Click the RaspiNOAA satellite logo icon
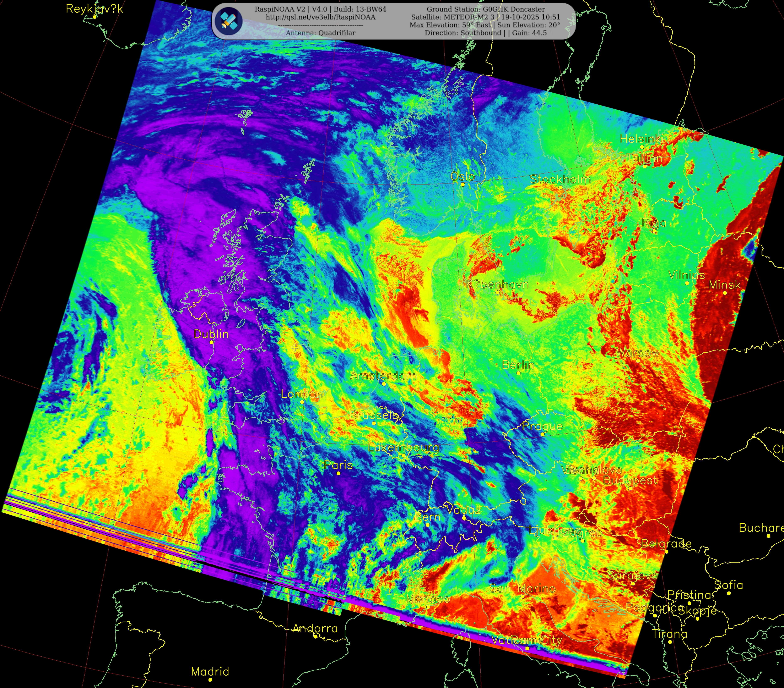This screenshot has height=688, width=784. pyautogui.click(x=229, y=21)
